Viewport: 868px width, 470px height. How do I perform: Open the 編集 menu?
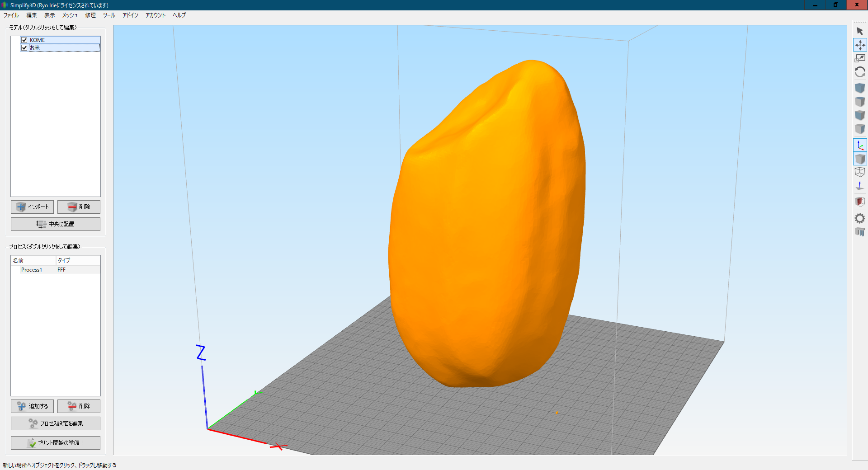[x=32, y=15]
